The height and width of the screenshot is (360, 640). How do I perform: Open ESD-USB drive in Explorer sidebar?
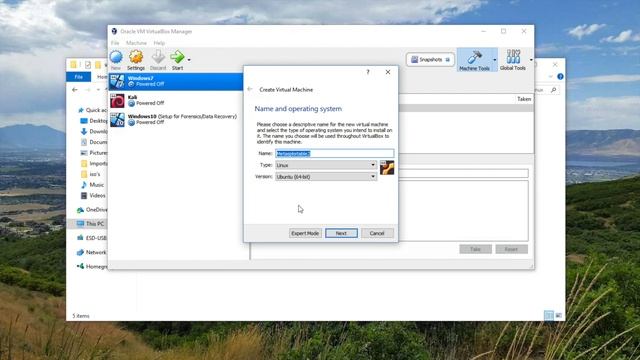click(92, 238)
